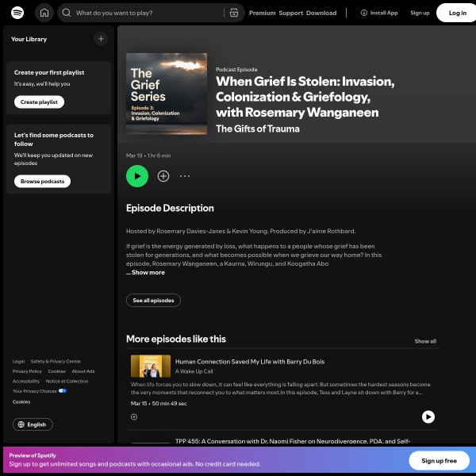This screenshot has height=476, width=476.
Task: Open the English language selector
Action: tap(33, 424)
